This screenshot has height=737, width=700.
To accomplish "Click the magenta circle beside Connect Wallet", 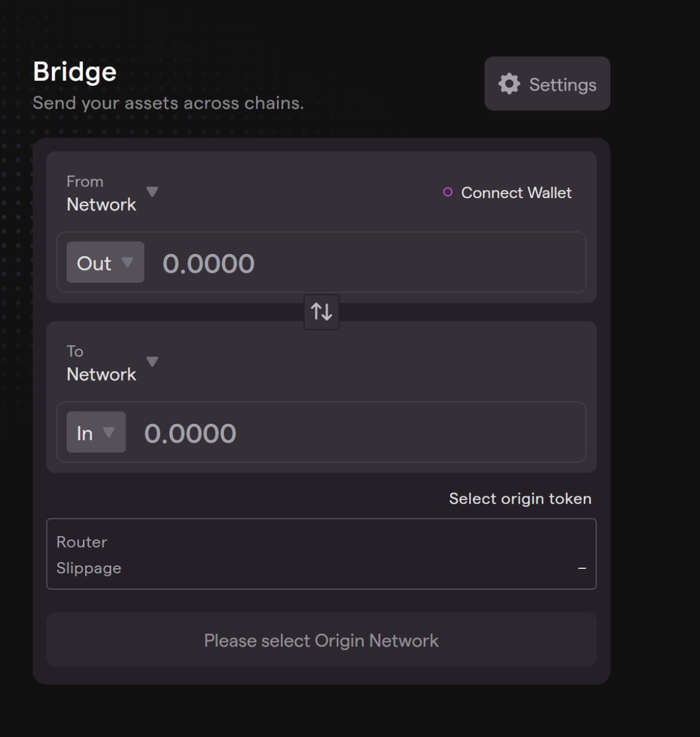I will (x=448, y=192).
